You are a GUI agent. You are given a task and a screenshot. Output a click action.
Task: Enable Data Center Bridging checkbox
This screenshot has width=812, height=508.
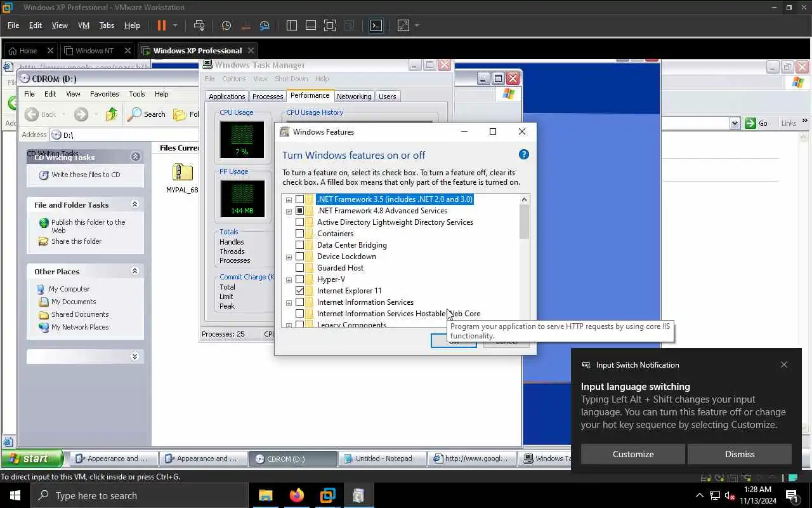[299, 245]
